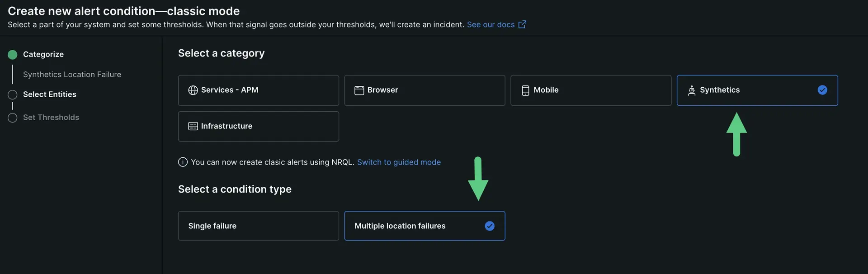The width and height of the screenshot is (868, 274).
Task: Click the info icon beside NRQL notice
Action: pos(183,162)
